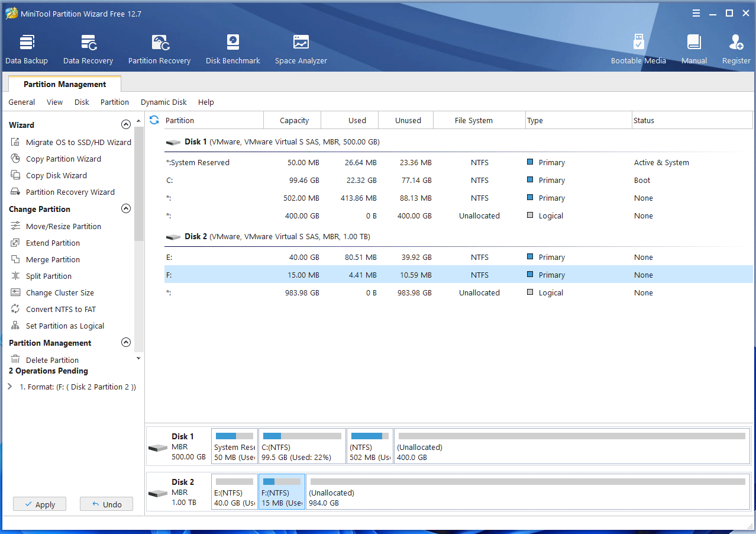Start Disk Benchmark
756x534 pixels.
pos(233,50)
